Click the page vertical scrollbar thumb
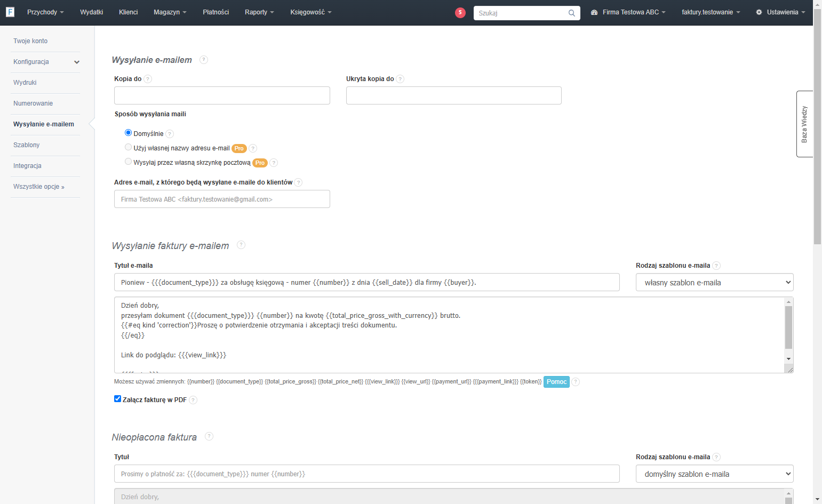 pos(817,126)
